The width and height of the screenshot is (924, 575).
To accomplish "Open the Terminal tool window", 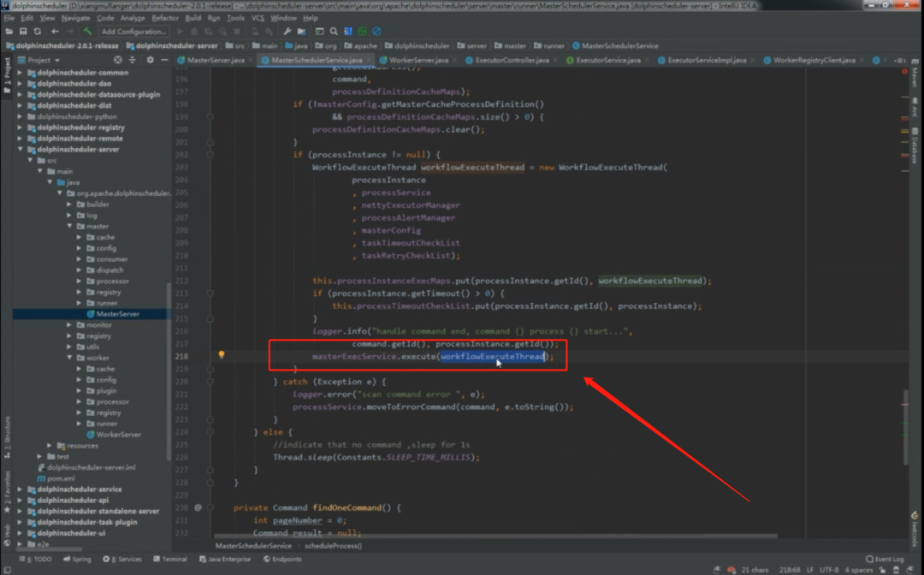I will point(169,559).
